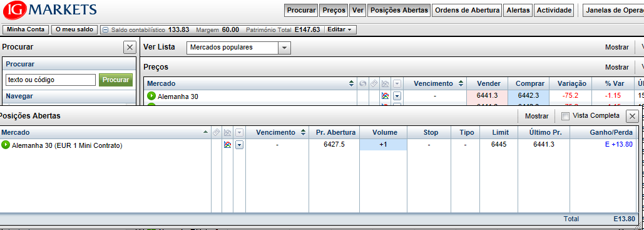Screen dimensions: 644x230
Task: Open the Mercados populares dropdown list
Action: click(284, 48)
